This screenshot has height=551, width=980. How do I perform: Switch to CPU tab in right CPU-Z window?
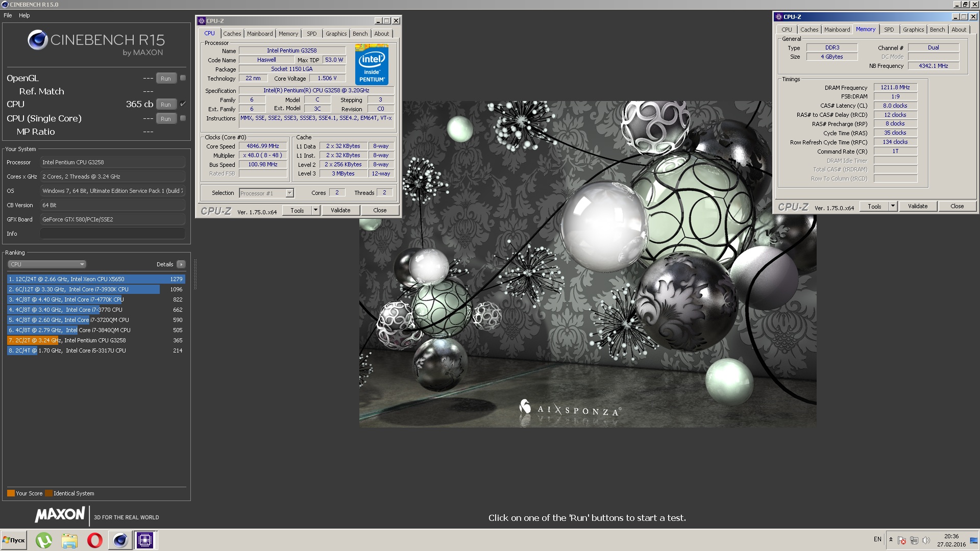click(787, 30)
